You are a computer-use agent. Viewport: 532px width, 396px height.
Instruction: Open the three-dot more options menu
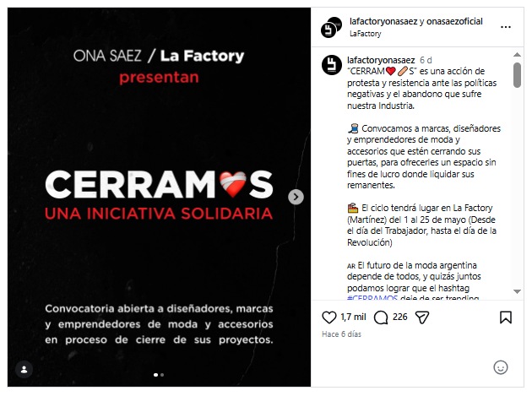pos(506,27)
